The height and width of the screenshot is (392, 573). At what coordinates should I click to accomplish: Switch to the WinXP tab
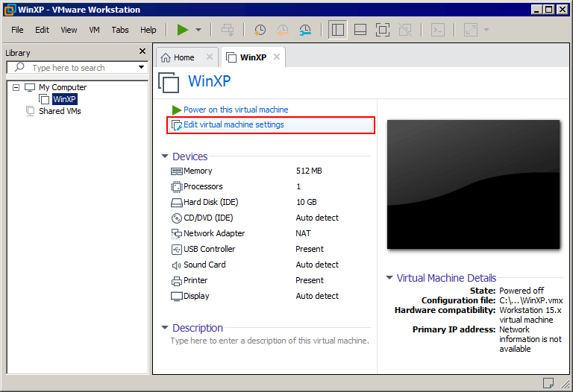pos(253,57)
